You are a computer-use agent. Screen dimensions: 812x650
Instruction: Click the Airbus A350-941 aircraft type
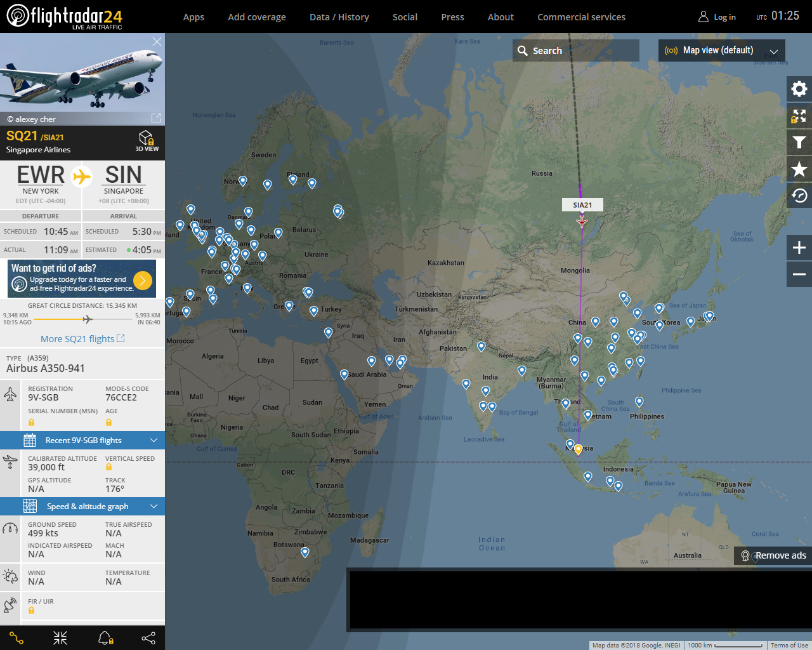coord(46,368)
